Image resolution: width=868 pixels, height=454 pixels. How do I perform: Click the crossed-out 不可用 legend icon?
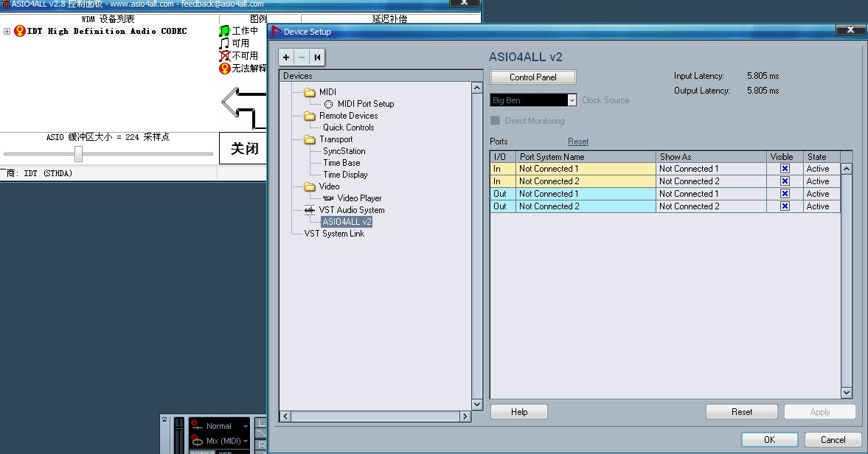[x=224, y=56]
